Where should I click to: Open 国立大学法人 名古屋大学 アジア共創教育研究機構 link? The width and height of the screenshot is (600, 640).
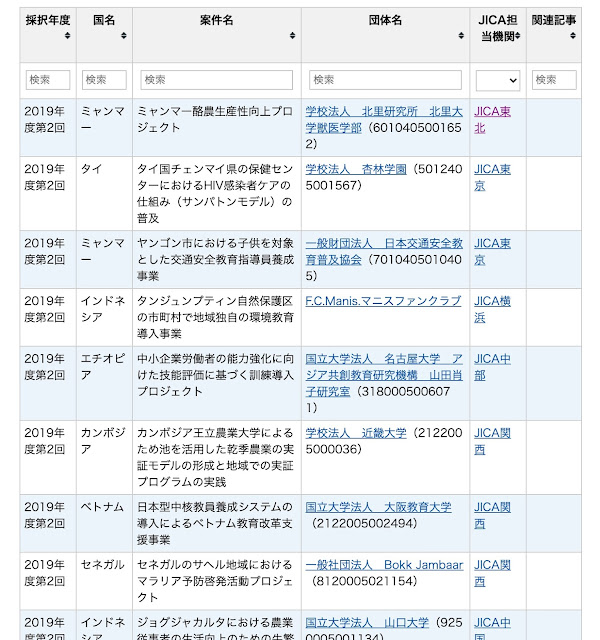[384, 375]
